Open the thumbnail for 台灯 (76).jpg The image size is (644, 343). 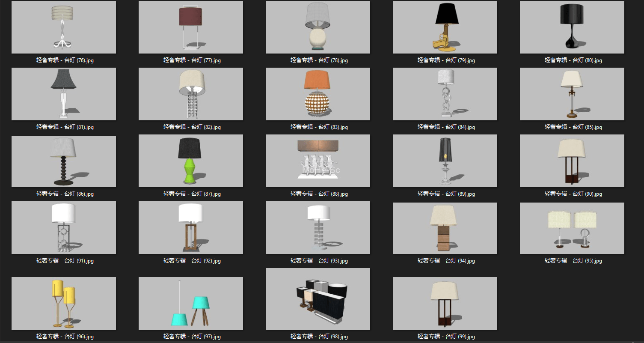tap(63, 27)
